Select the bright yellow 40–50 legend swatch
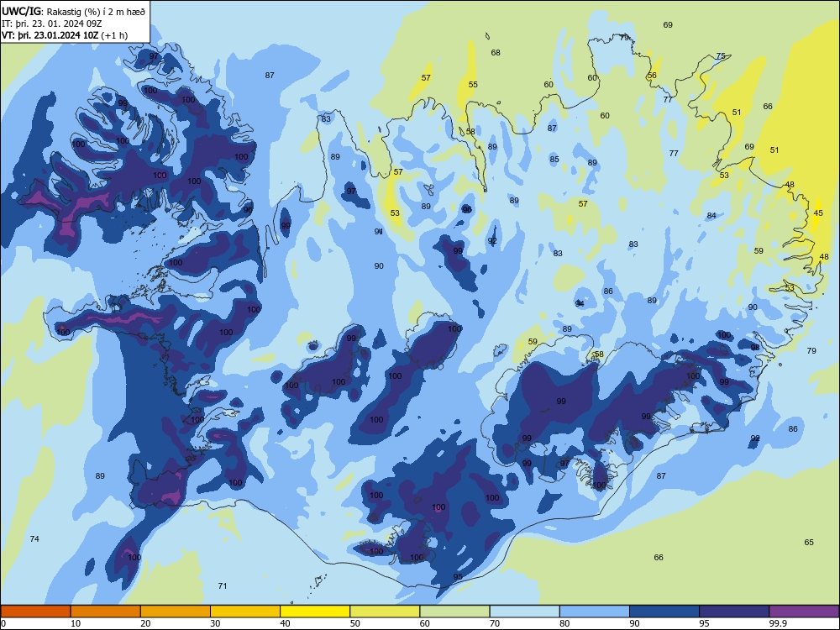The height and width of the screenshot is (630, 840). 315,612
